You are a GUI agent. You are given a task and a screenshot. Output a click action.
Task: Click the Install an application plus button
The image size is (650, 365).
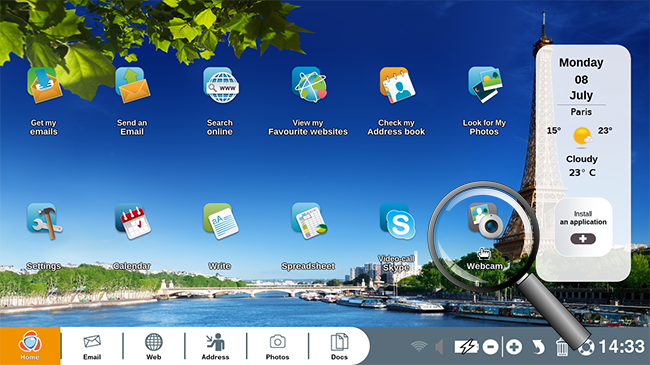583,239
